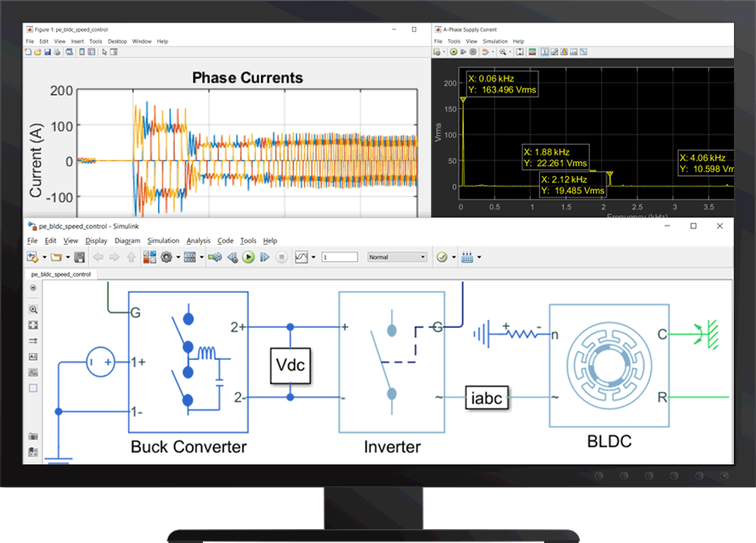Save the model with the floppy disk icon

(79, 257)
